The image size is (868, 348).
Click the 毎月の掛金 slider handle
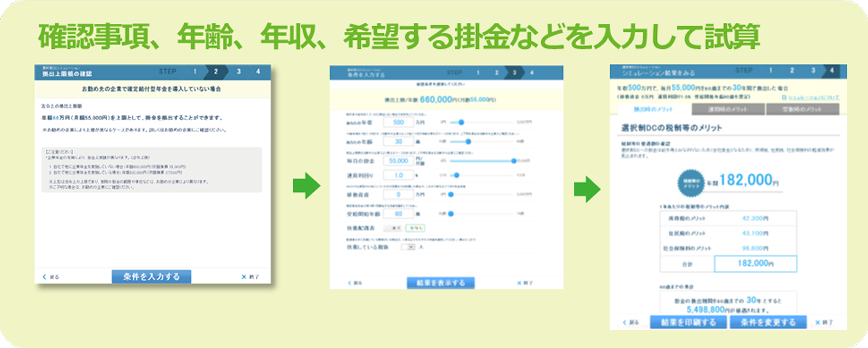click(x=514, y=161)
